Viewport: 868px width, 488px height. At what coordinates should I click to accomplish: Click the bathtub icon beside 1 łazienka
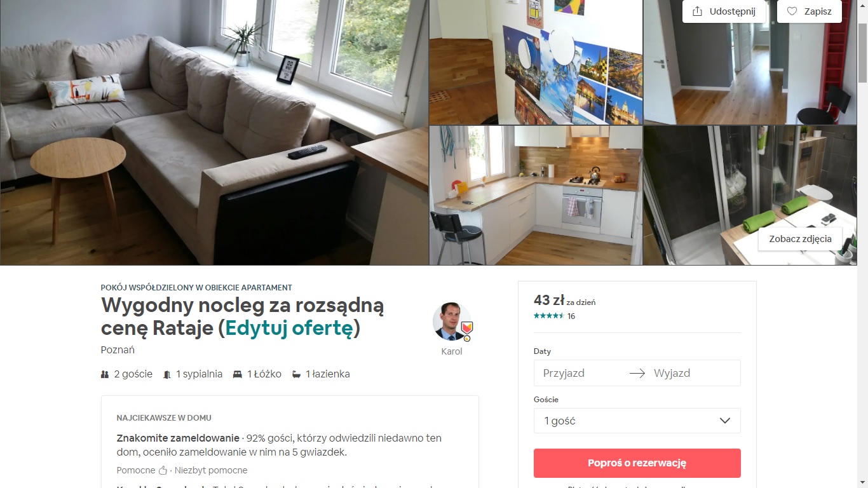click(296, 375)
